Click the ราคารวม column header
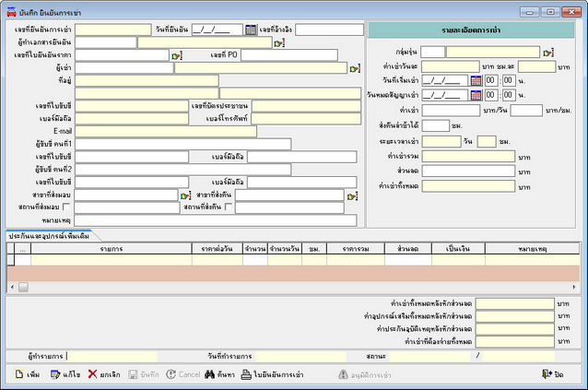This screenshot has height=390, width=588. 356,249
